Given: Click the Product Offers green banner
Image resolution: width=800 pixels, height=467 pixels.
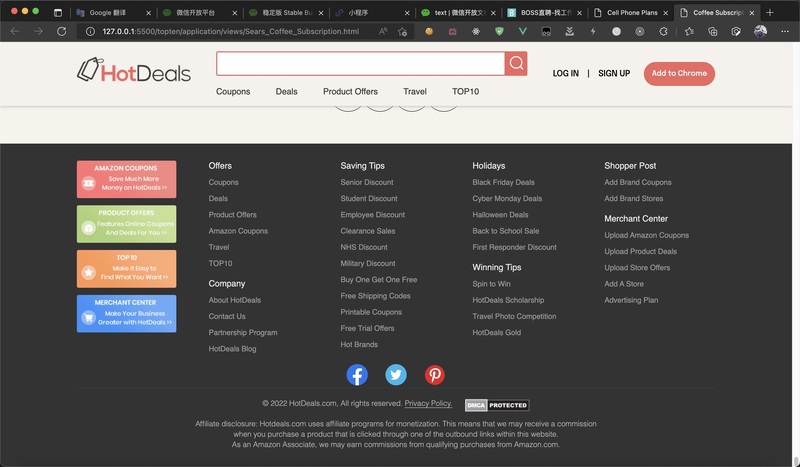Looking at the screenshot, I should click(127, 224).
